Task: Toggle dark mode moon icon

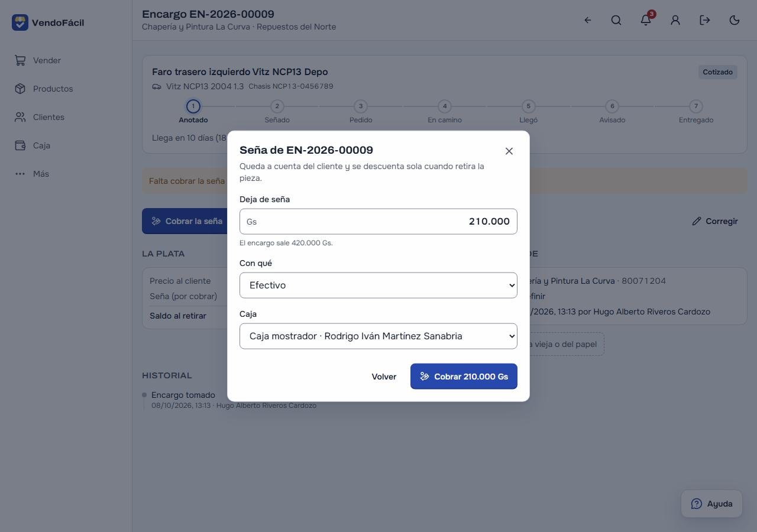Action: (x=735, y=20)
